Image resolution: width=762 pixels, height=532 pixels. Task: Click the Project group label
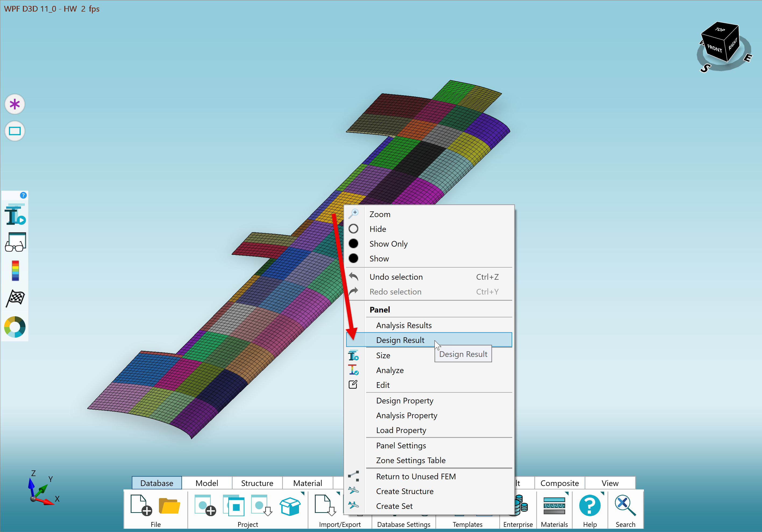pos(248,524)
